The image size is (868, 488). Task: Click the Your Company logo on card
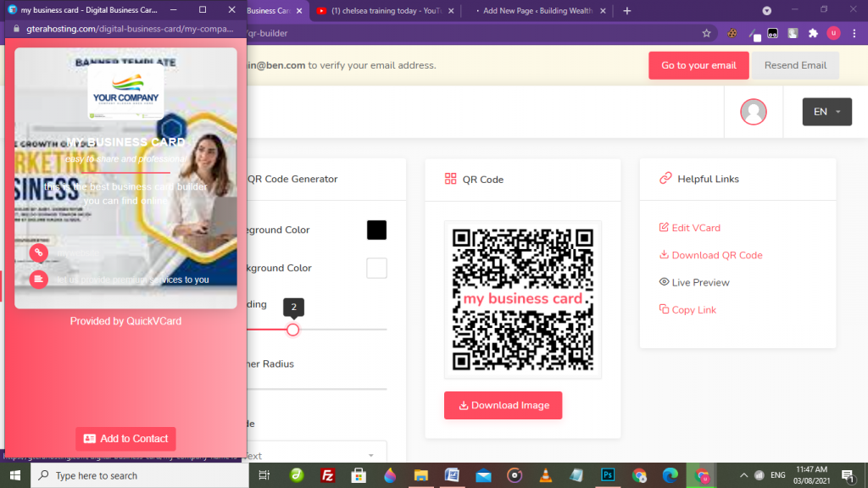point(125,92)
